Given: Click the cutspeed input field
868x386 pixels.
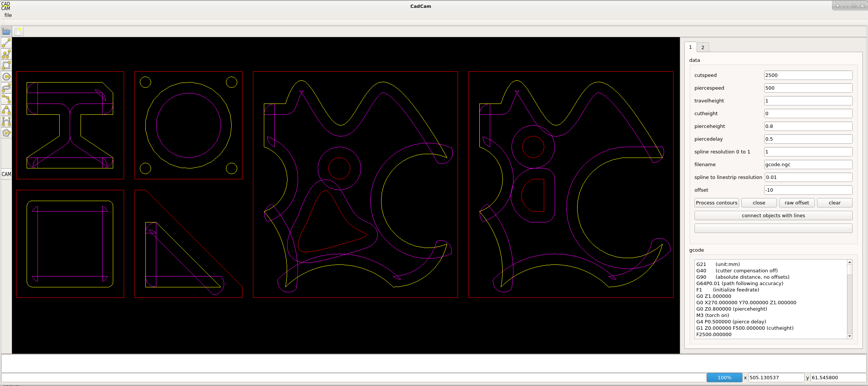Looking at the screenshot, I should coord(808,75).
